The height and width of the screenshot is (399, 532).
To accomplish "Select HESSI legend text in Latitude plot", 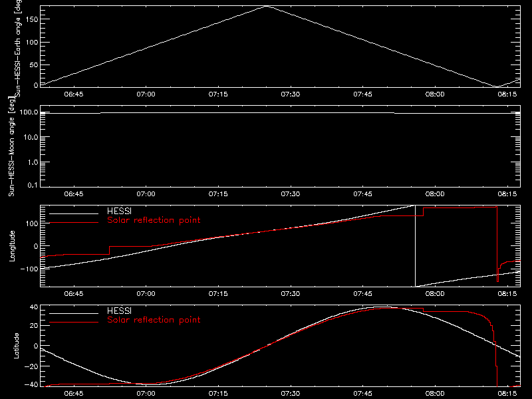I will (x=119, y=311).
